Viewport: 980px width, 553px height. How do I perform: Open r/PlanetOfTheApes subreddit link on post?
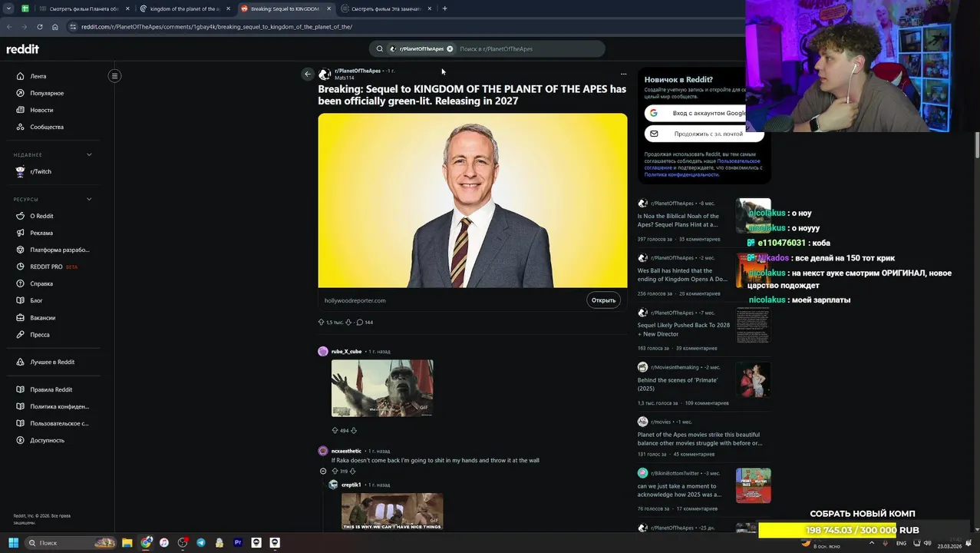(x=358, y=71)
